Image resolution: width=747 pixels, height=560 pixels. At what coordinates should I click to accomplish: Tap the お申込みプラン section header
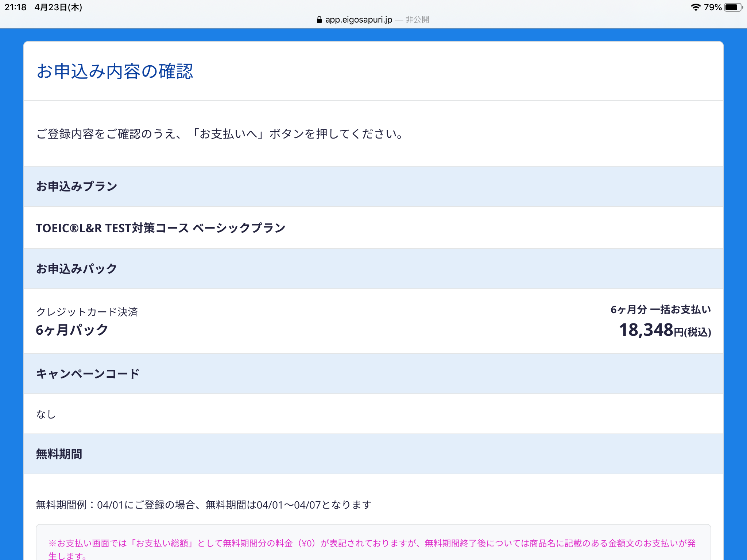373,186
